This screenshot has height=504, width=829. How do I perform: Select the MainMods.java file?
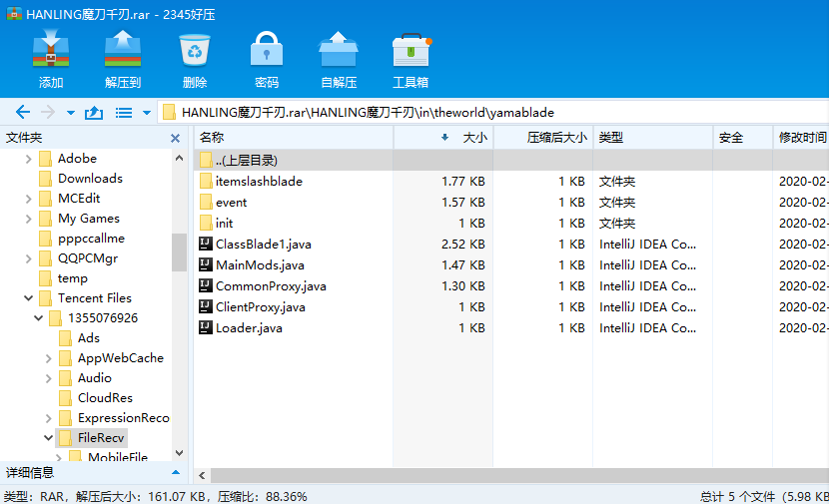coord(260,265)
